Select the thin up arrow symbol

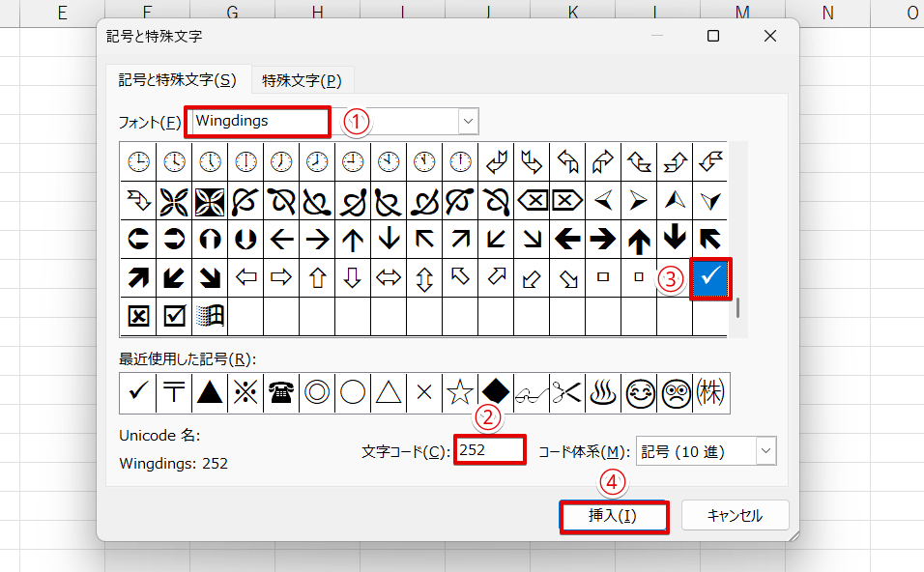(353, 240)
